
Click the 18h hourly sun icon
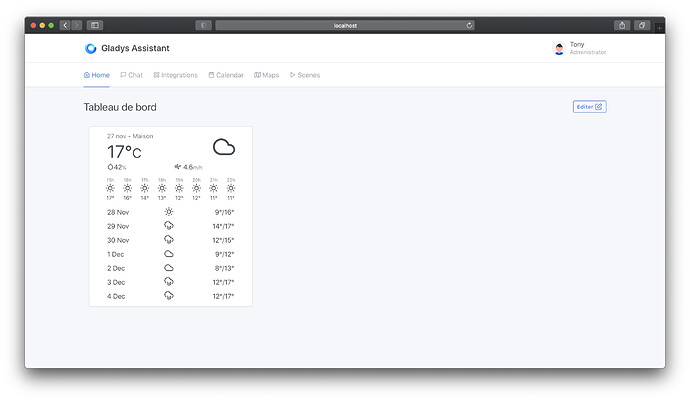(162, 188)
